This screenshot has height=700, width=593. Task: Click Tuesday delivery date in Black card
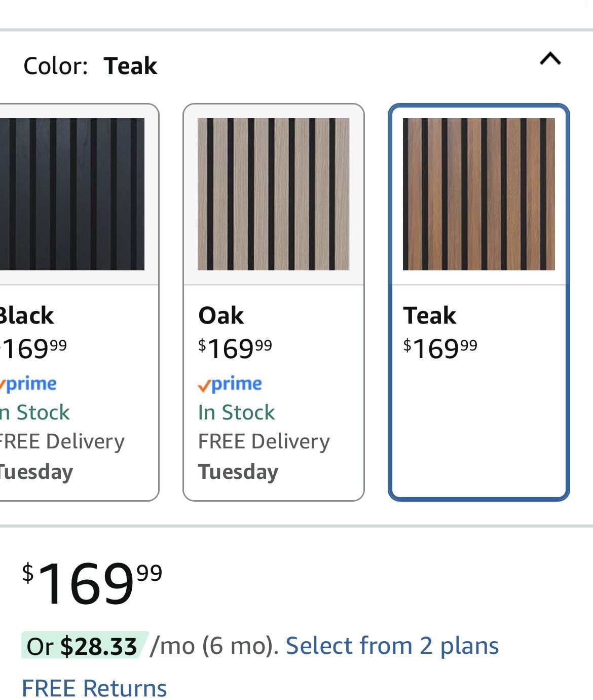coord(36,472)
